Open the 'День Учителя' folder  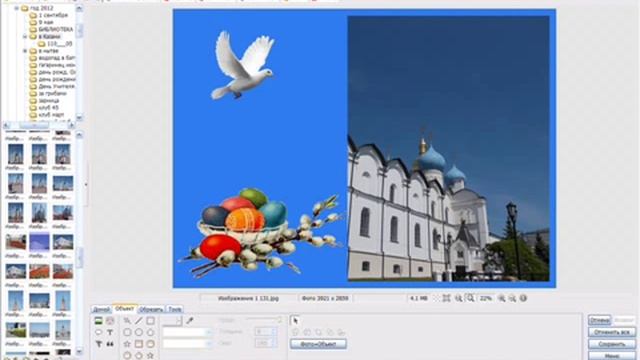point(56,87)
